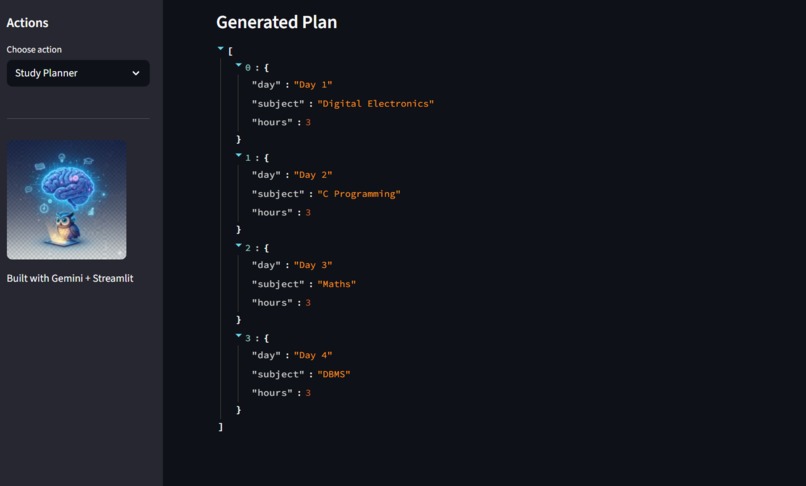The height and width of the screenshot is (486, 806).
Task: Collapse JSON item 2 triangle
Action: pyautogui.click(x=239, y=246)
